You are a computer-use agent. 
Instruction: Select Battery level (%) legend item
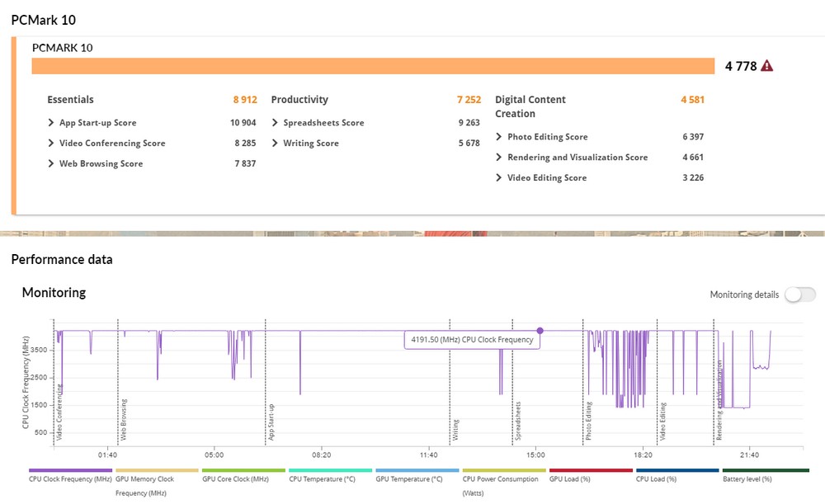(x=766, y=476)
